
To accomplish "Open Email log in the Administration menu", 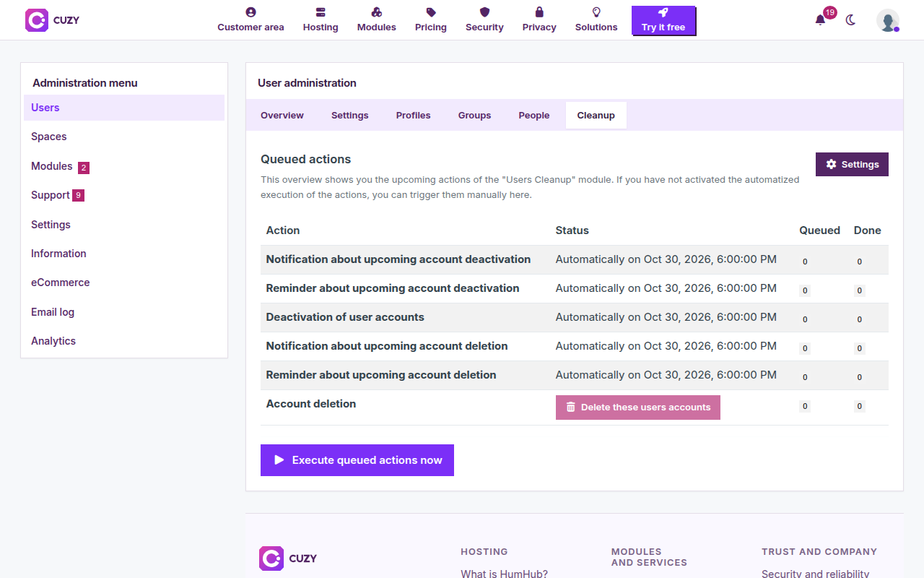I will (x=124, y=312).
